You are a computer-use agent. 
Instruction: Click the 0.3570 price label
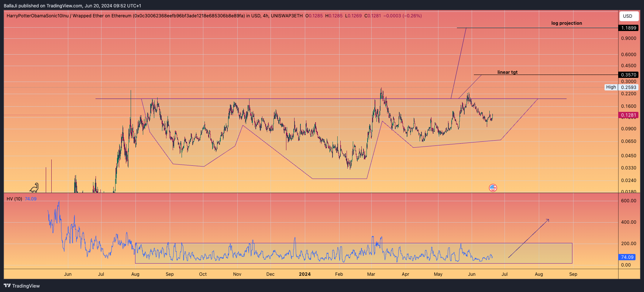click(x=628, y=75)
